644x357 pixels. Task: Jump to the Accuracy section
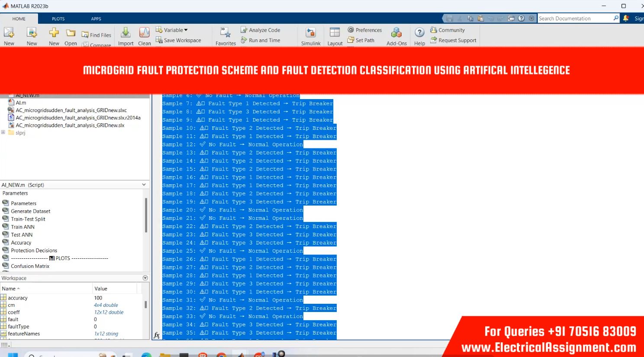(x=21, y=242)
